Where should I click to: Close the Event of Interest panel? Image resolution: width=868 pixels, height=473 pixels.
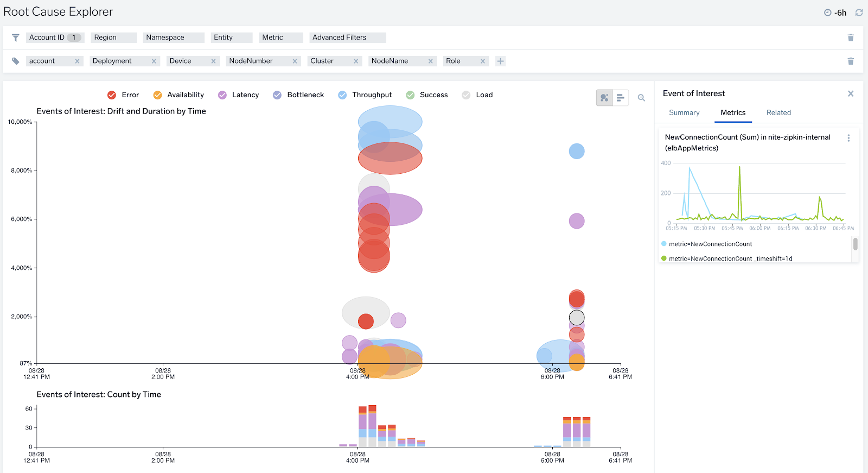click(851, 93)
